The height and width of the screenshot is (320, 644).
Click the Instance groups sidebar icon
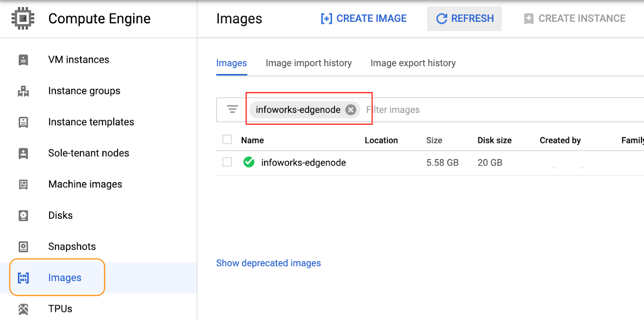pyautogui.click(x=23, y=91)
